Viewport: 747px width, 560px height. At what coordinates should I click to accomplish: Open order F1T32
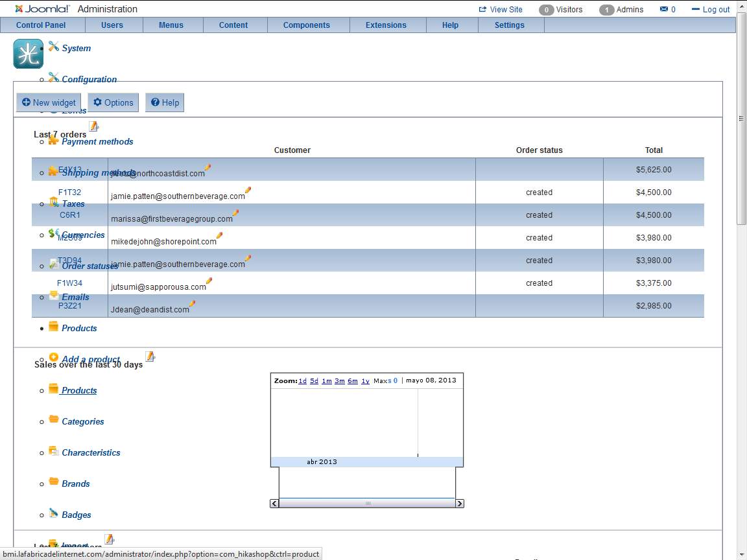(x=69, y=192)
